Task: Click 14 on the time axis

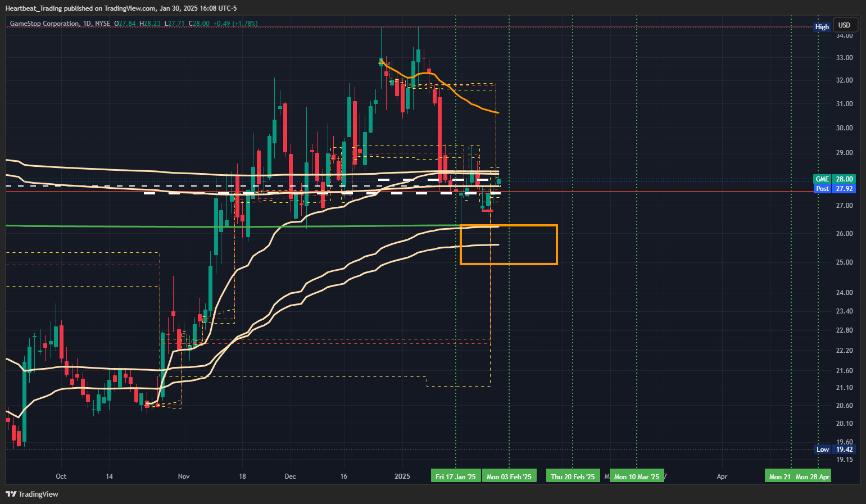Action: (110, 476)
